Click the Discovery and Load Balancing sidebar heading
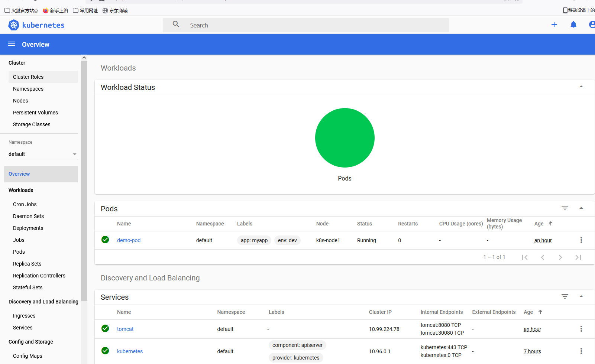 point(43,302)
